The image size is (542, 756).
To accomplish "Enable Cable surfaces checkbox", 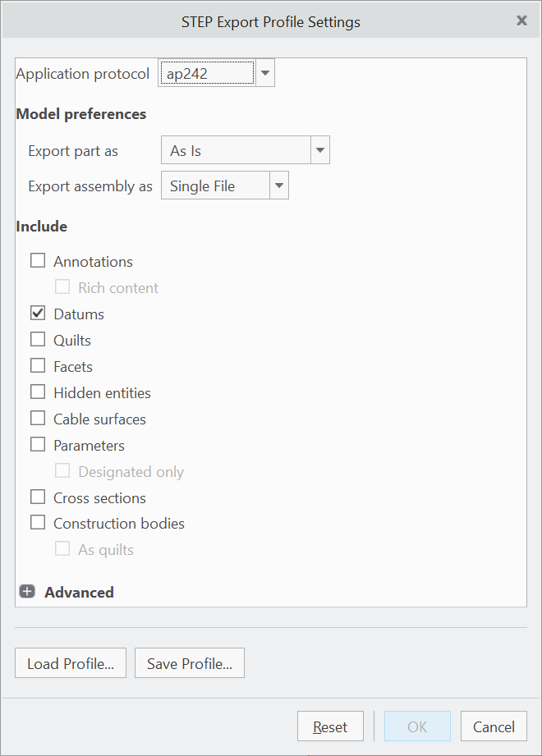I will [x=38, y=419].
